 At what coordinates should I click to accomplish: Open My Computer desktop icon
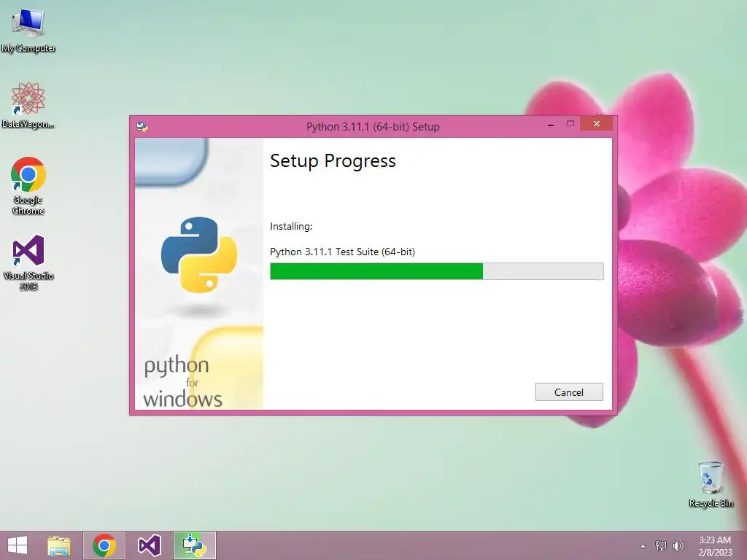28,31
